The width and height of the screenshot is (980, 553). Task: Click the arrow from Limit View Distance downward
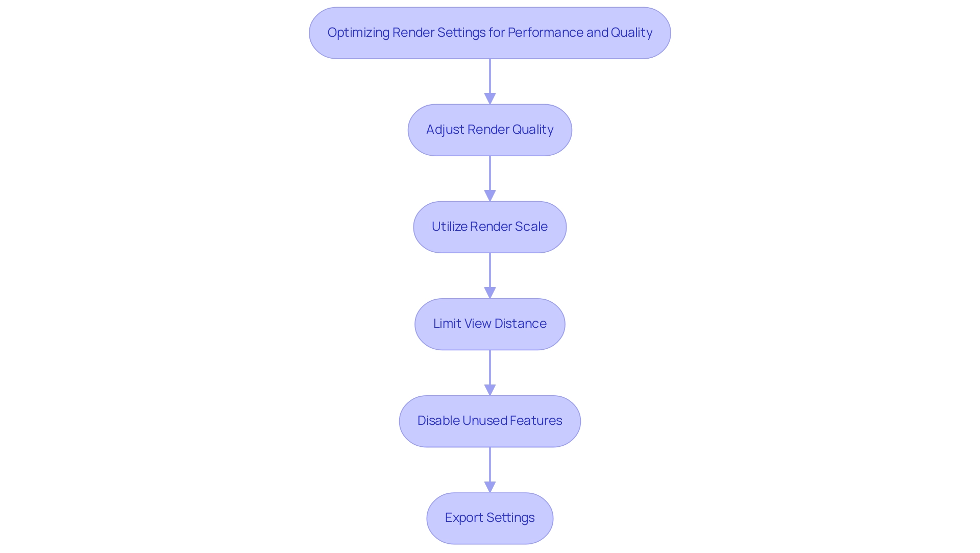(x=490, y=372)
